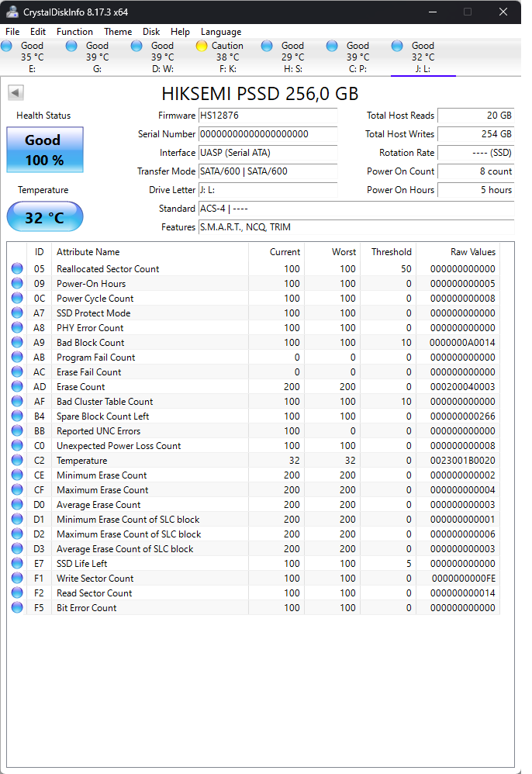Image resolution: width=532 pixels, height=774 pixels.
Task: Select the Average Erase Count row text
Action: click(98, 504)
